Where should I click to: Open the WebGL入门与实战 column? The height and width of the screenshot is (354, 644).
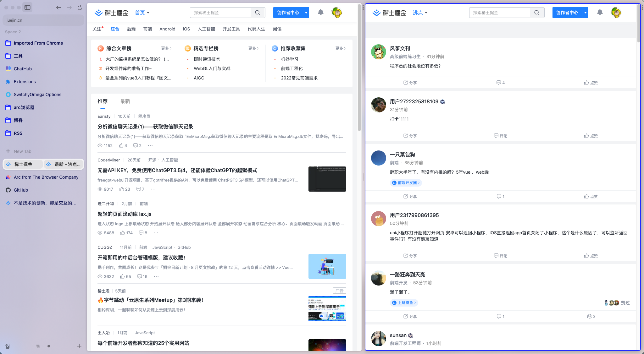tap(212, 68)
